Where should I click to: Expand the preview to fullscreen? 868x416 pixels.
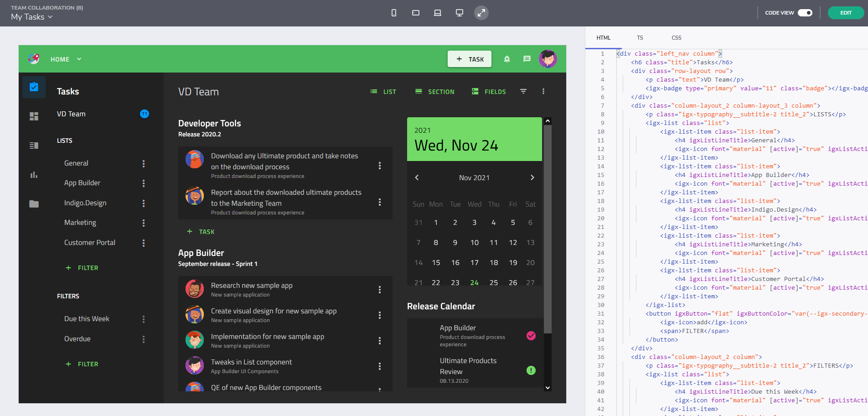coord(481,13)
